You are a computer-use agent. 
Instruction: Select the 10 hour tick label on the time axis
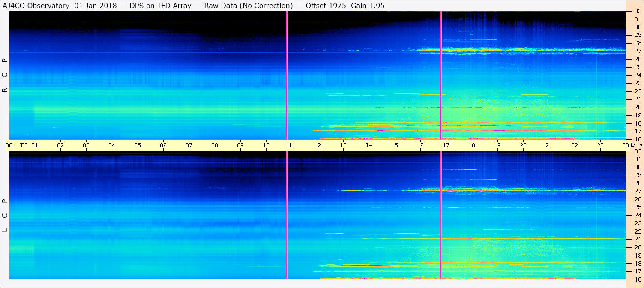(266, 145)
